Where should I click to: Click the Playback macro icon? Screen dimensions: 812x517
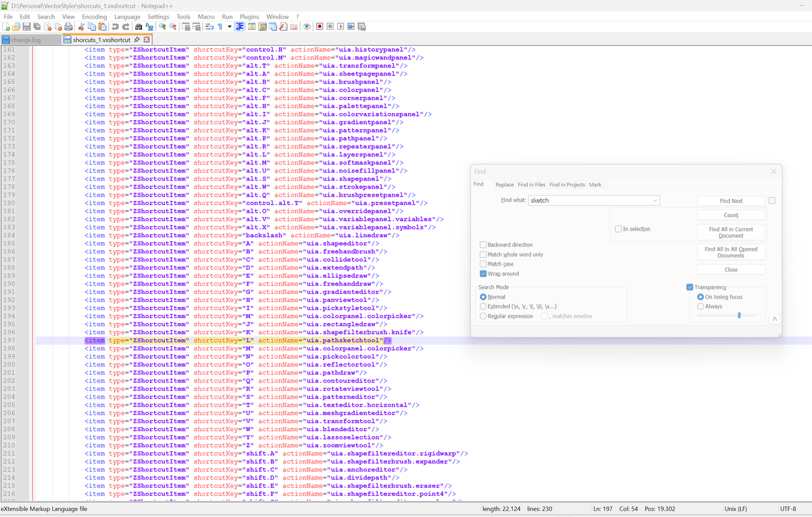340,26
